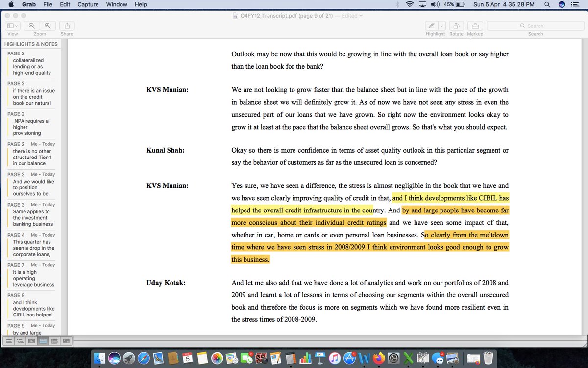This screenshot has width=588, height=368.
Task: Open the Wi-Fi status menu
Action: click(x=410, y=4)
